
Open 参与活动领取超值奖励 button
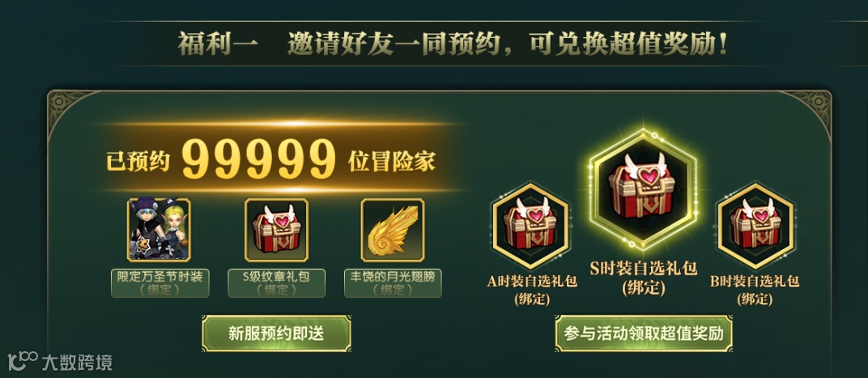pyautogui.click(x=643, y=333)
